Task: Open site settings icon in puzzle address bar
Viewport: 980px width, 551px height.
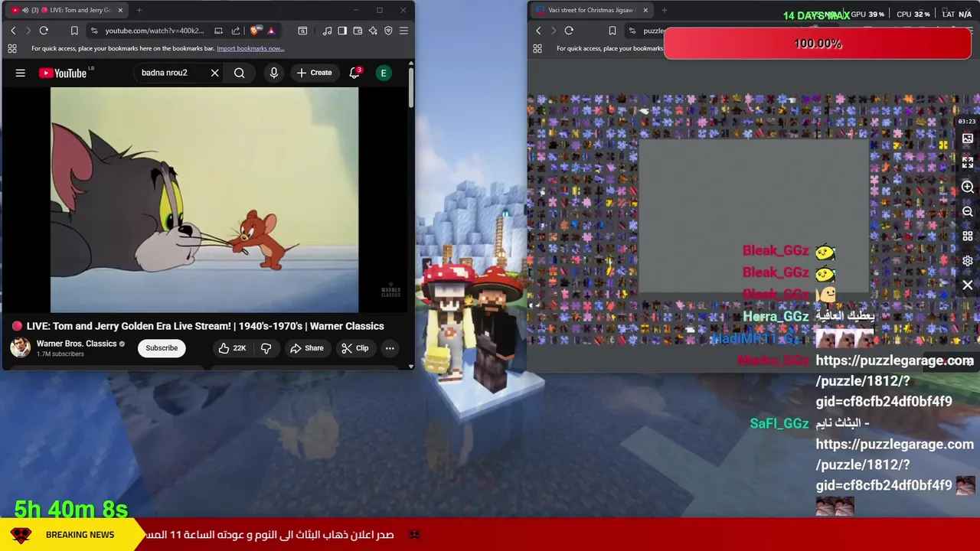Action: click(x=632, y=31)
